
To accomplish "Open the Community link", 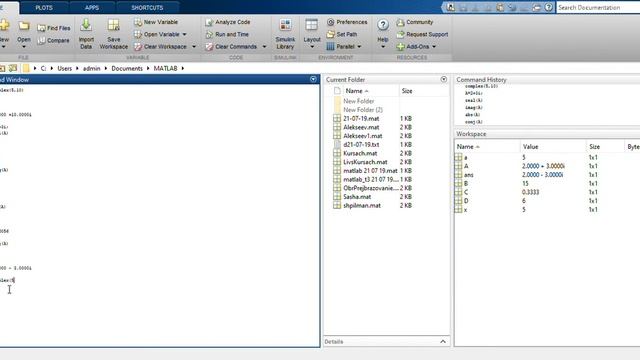I will [415, 22].
